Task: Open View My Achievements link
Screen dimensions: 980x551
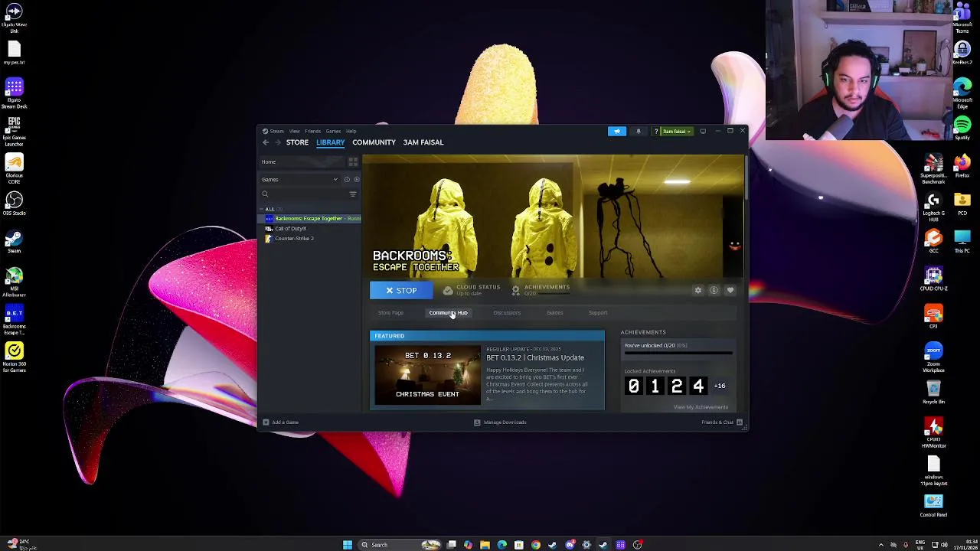Action: (x=701, y=407)
